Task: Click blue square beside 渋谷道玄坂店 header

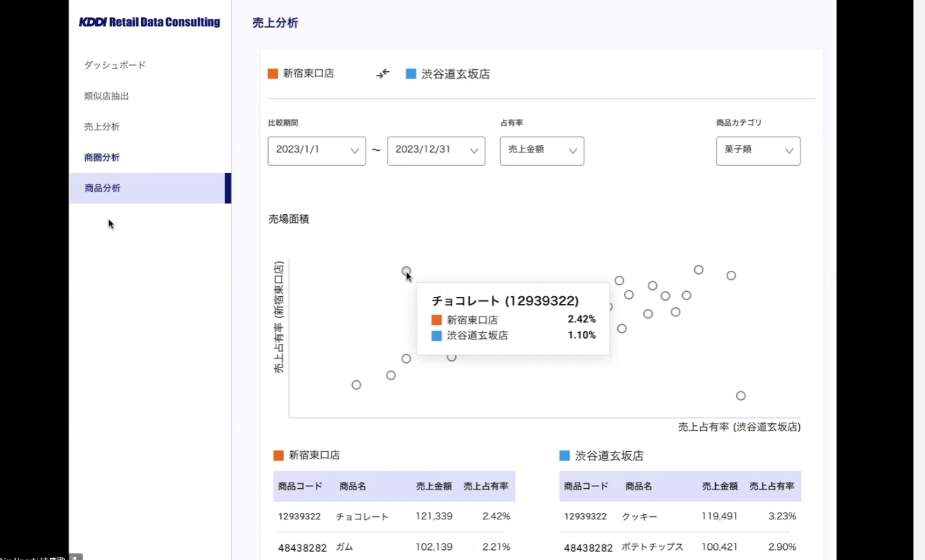Action: [x=411, y=74]
